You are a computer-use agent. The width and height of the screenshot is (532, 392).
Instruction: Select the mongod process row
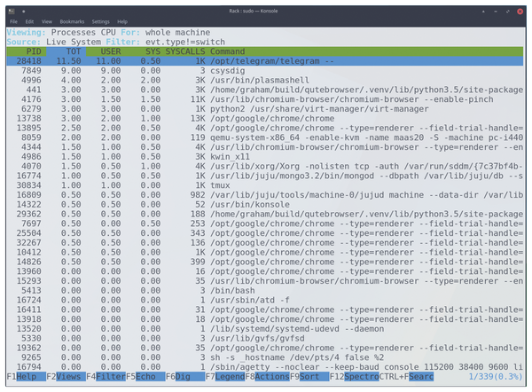point(264,176)
